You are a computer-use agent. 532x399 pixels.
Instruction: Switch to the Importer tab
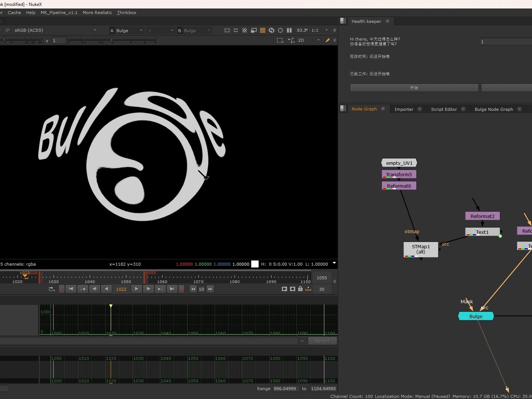click(x=404, y=109)
